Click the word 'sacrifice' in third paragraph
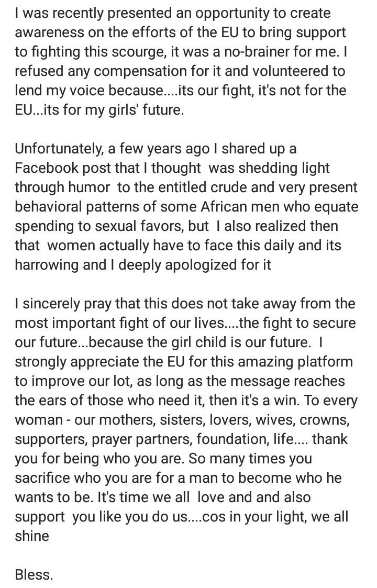The height and width of the screenshot is (588, 377). [42, 478]
